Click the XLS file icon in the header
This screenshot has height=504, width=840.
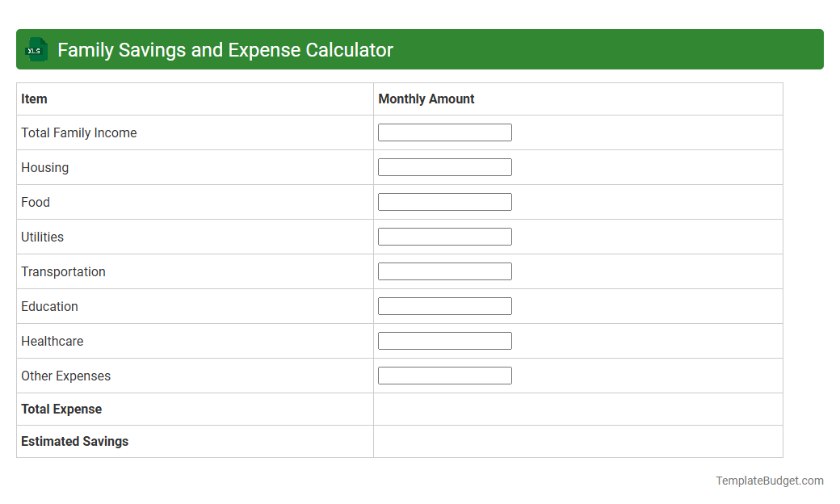[36, 49]
